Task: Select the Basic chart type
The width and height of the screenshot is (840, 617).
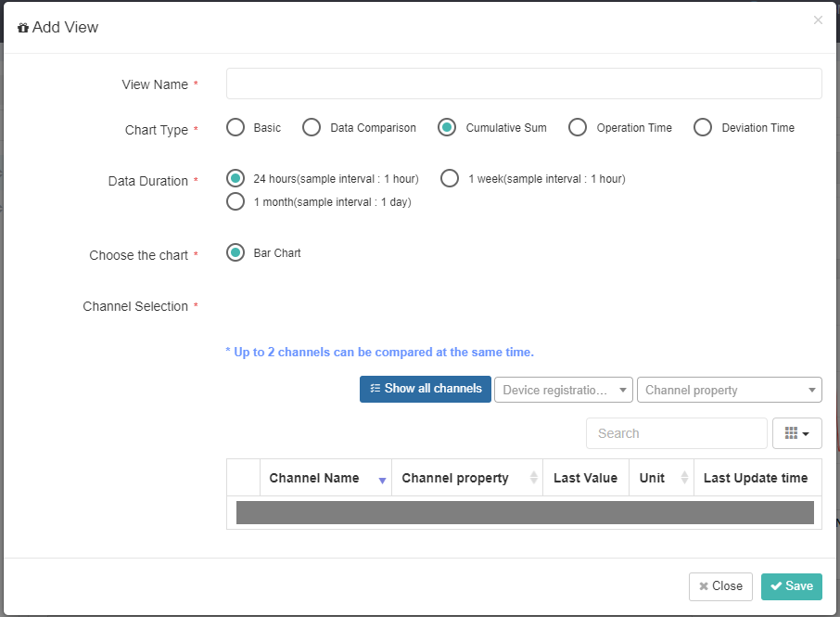Action: 235,128
